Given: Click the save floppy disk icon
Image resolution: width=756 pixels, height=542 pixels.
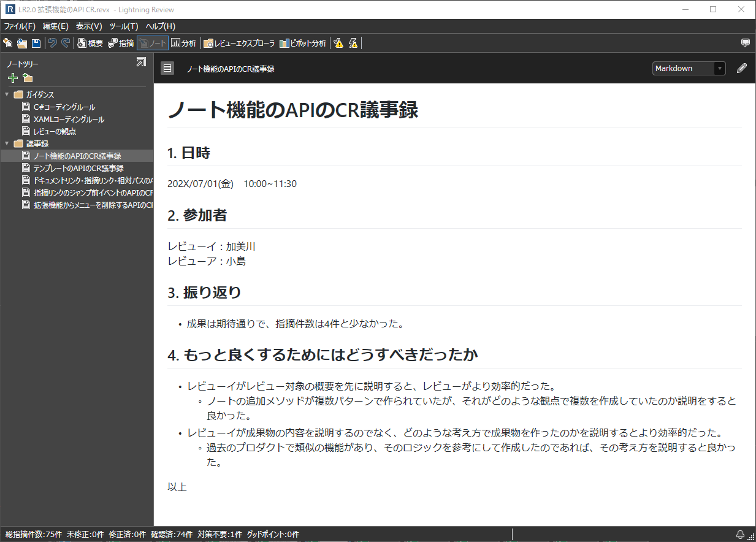Looking at the screenshot, I should click(x=36, y=43).
